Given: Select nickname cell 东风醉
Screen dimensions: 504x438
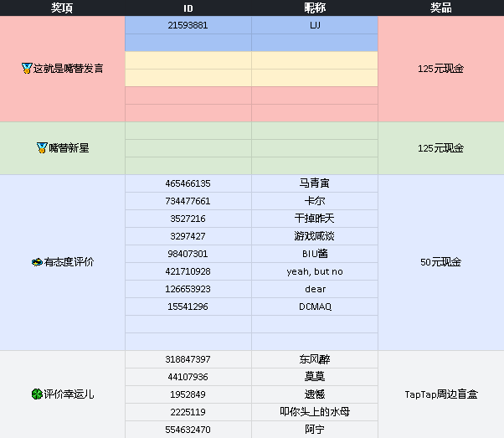Looking at the screenshot, I should [x=315, y=359].
